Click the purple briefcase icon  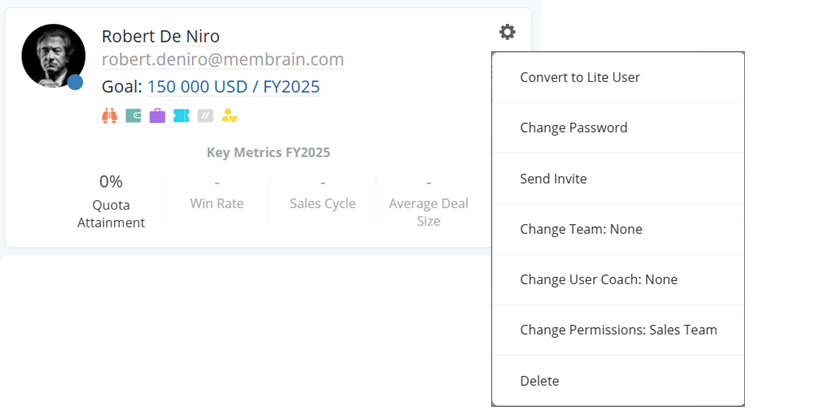157,116
